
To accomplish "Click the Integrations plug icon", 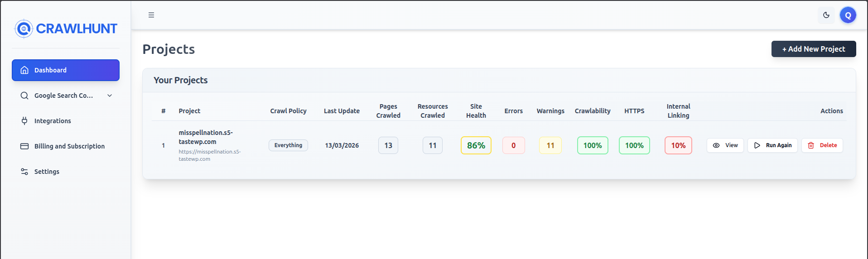I will pyautogui.click(x=24, y=121).
